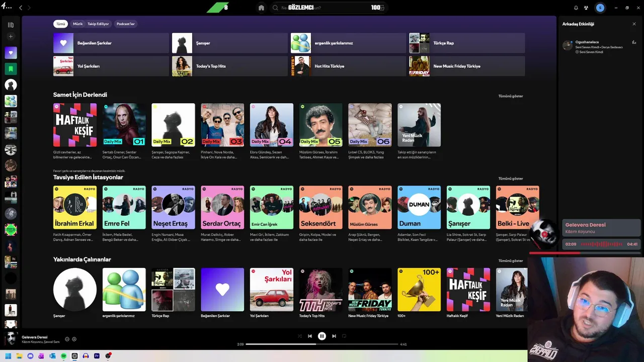Show all in Samet İçin Derlendi

coord(511,96)
